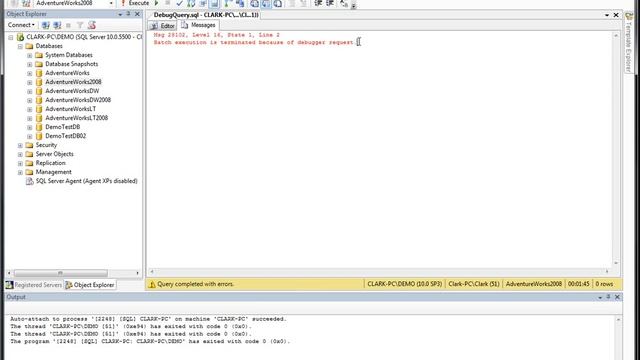
Task: Click AdventureWorks2008 in status bar
Action: [x=533, y=284]
